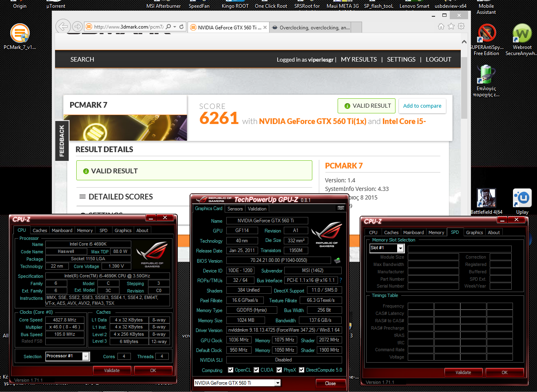Viewport: 537px width, 392px height.
Task: Close the NVIDIA GeForce GTX 560 Ti browser tab
Action: [265, 28]
